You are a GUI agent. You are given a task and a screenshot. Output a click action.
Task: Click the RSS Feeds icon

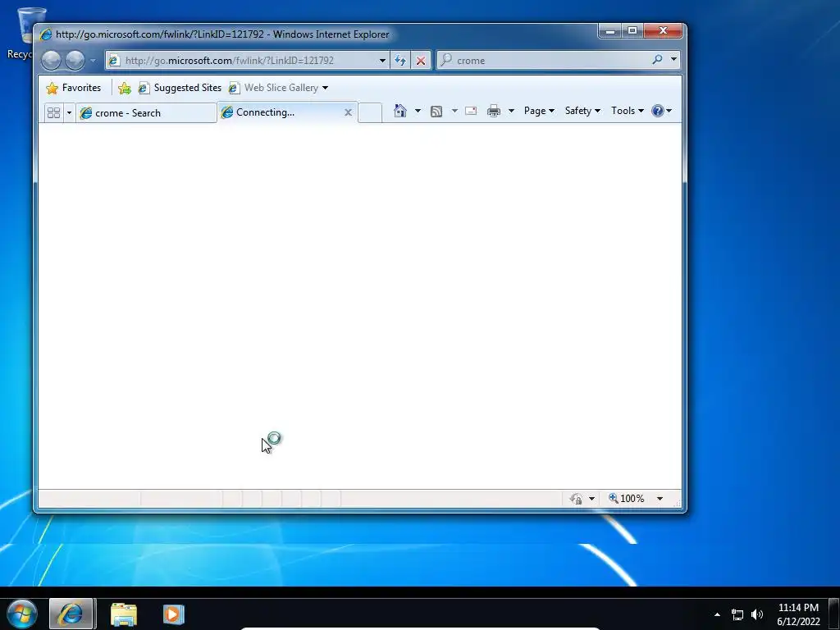(436, 111)
